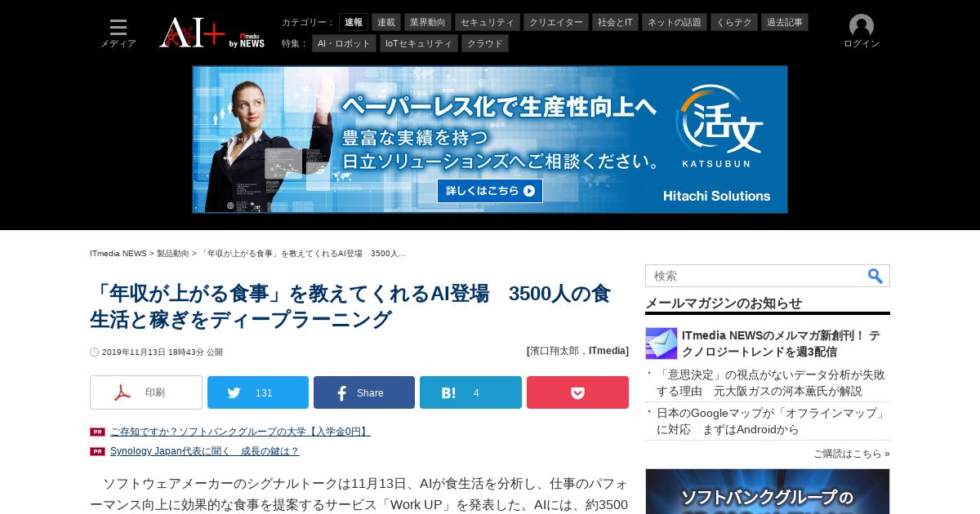
Task: Open the ログイン user avatar
Action: click(862, 32)
